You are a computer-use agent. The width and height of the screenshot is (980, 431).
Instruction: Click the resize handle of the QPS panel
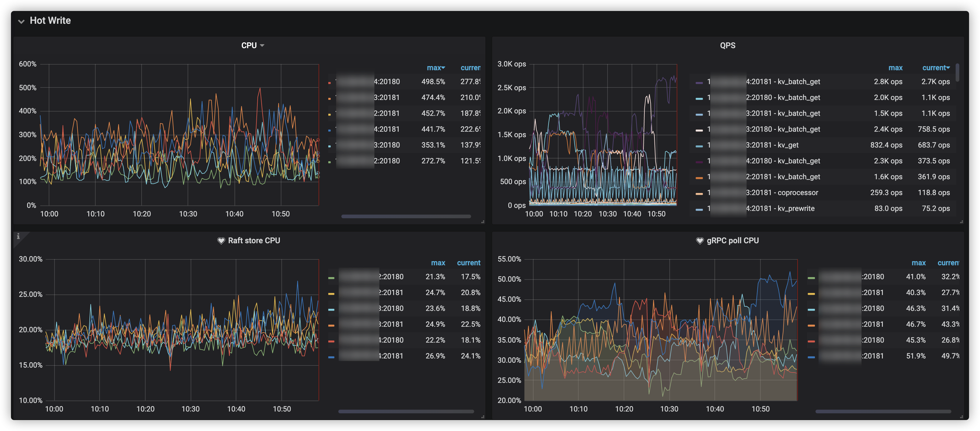point(961,222)
